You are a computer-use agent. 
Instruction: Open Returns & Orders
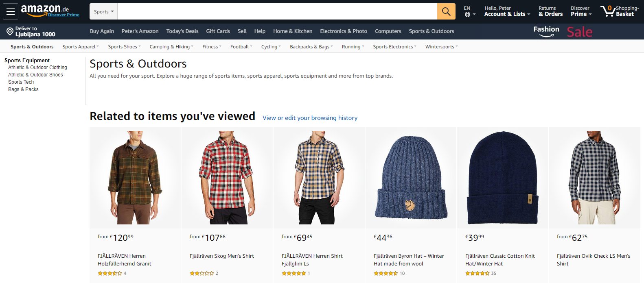click(x=550, y=11)
